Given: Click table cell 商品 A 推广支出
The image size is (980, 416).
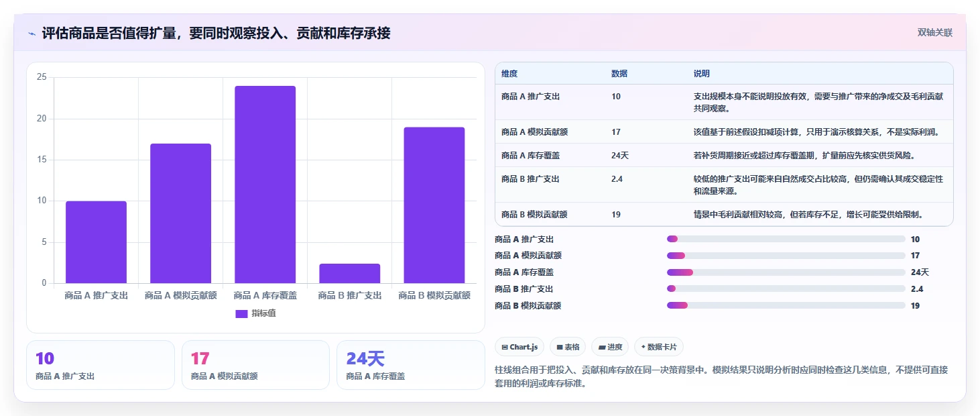Looking at the screenshot, I should (x=530, y=97).
